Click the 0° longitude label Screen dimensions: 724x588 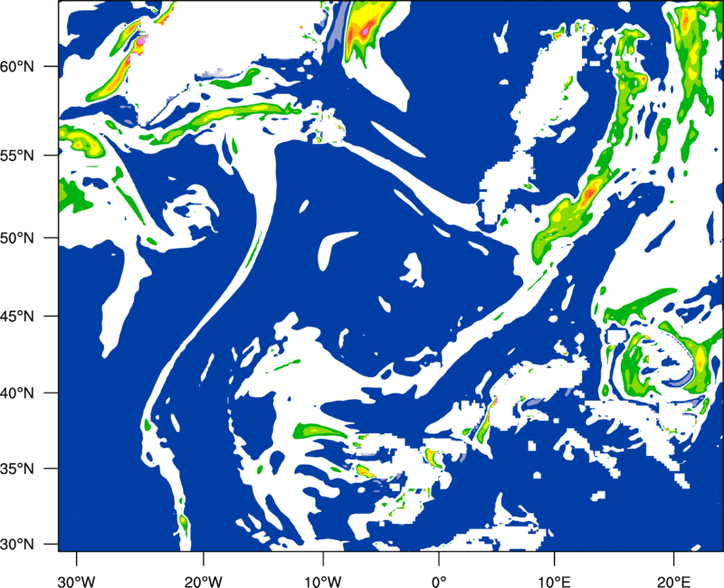(x=439, y=582)
